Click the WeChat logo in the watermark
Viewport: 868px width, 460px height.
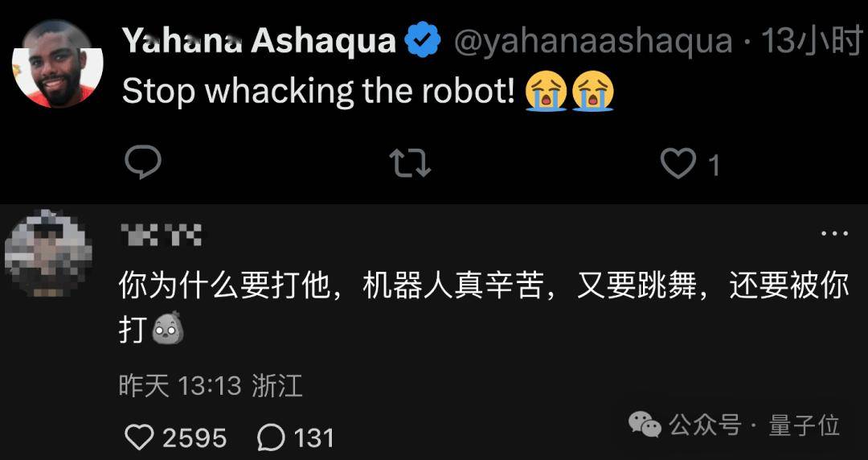645,425
